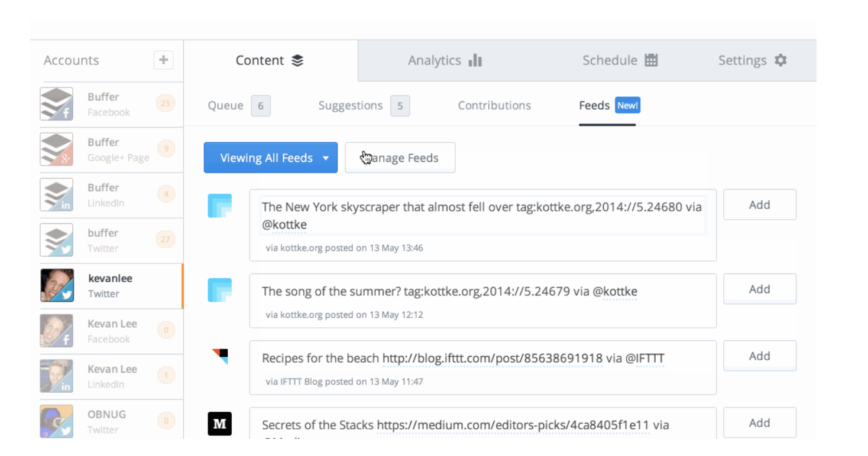
Task: Click the New! badge beside Feeds
Action: [628, 106]
